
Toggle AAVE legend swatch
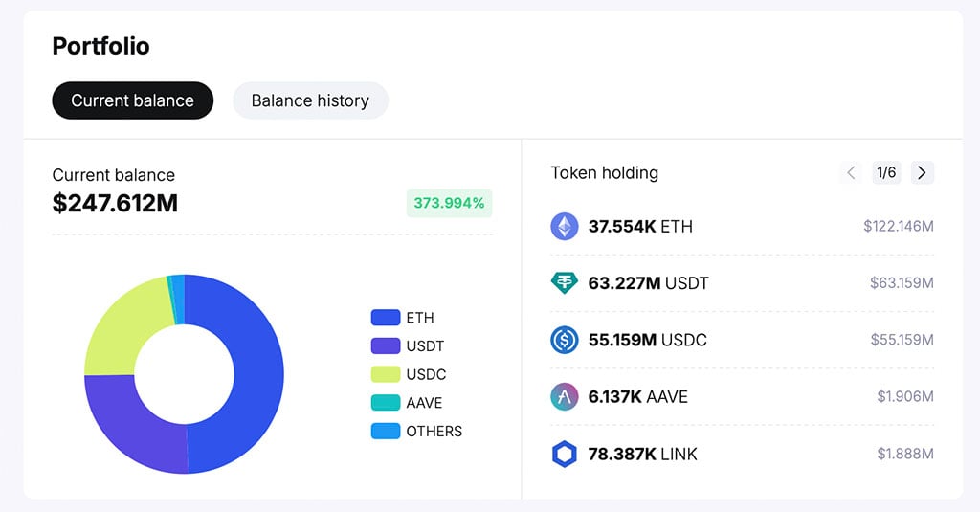(385, 403)
